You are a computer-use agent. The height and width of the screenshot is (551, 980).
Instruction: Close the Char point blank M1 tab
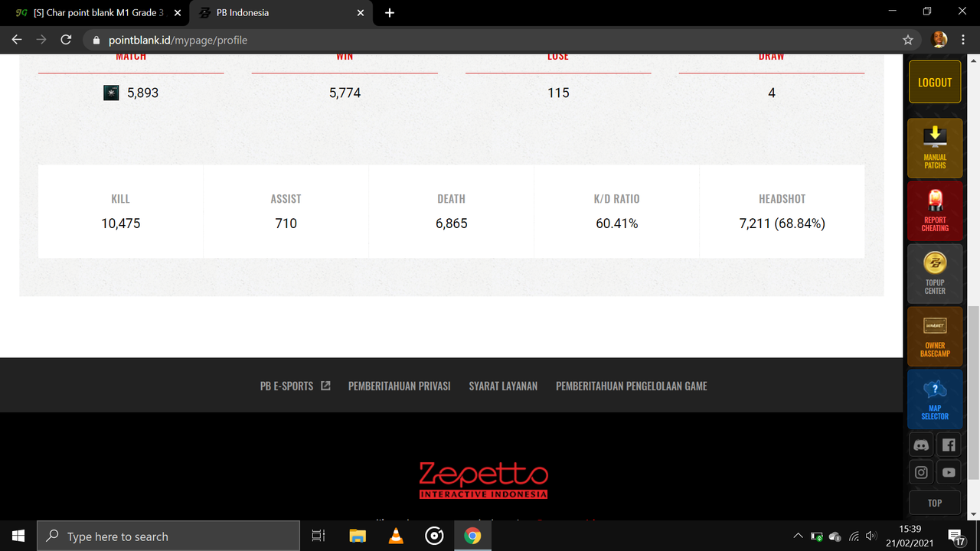pos(178,13)
